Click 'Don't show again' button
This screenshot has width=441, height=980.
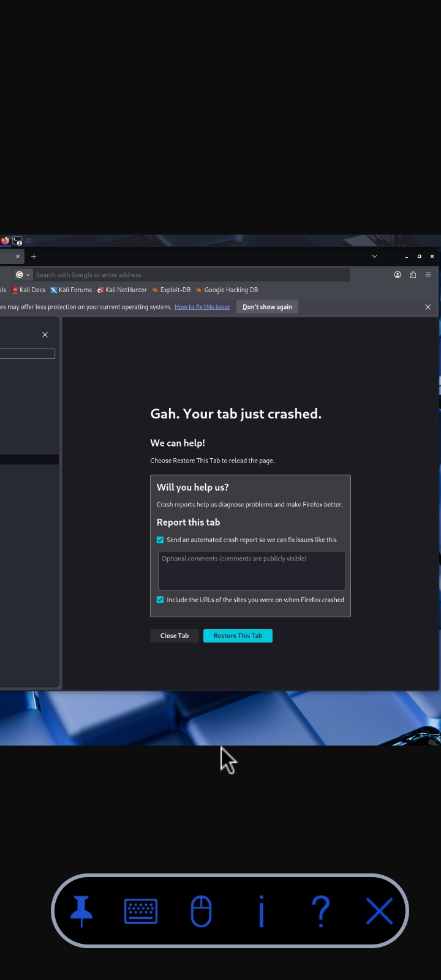(267, 307)
